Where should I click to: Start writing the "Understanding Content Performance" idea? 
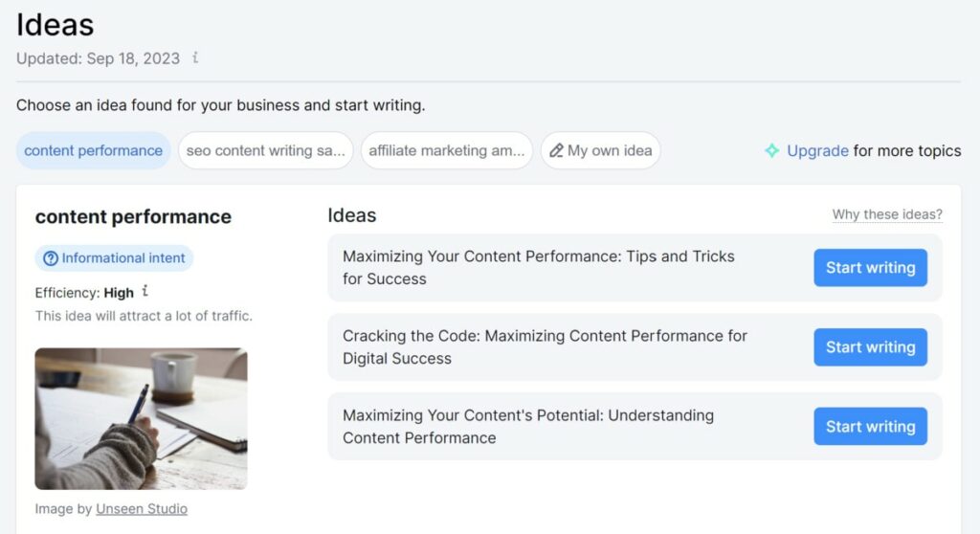pos(870,427)
